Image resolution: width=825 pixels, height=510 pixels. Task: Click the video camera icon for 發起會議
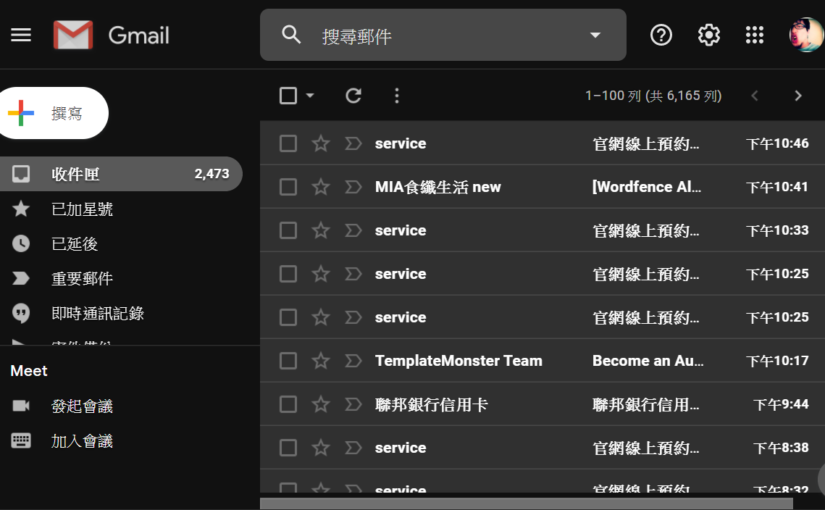[x=21, y=406]
